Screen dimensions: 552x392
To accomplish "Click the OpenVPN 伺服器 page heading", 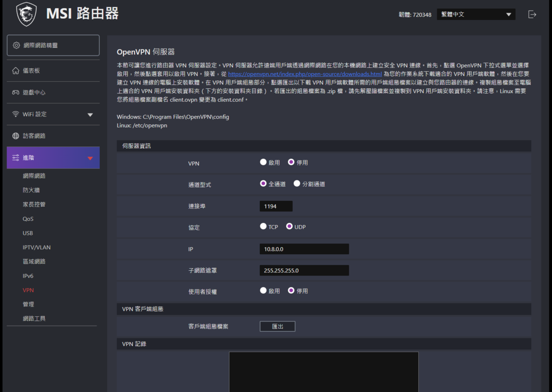I will click(x=146, y=52).
